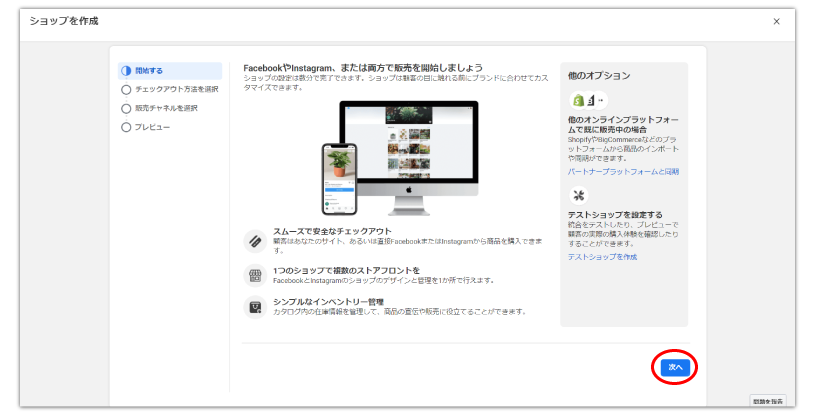Close the ショップを作成 dialog

click(x=777, y=21)
